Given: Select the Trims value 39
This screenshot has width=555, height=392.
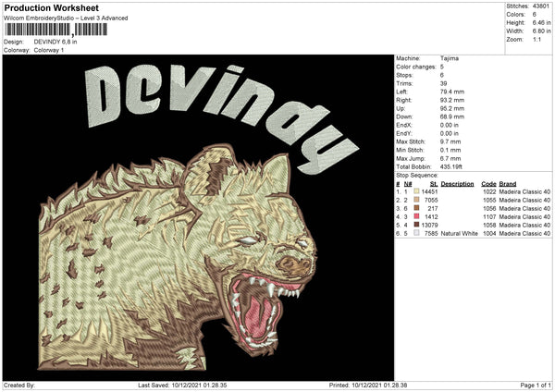Looking at the screenshot, I should (x=443, y=83).
